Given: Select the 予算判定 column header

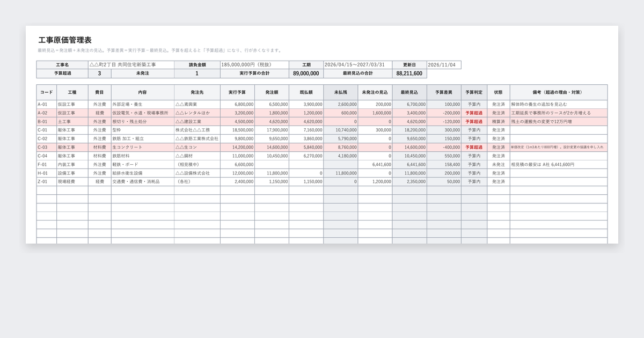Looking at the screenshot, I should point(474,92).
